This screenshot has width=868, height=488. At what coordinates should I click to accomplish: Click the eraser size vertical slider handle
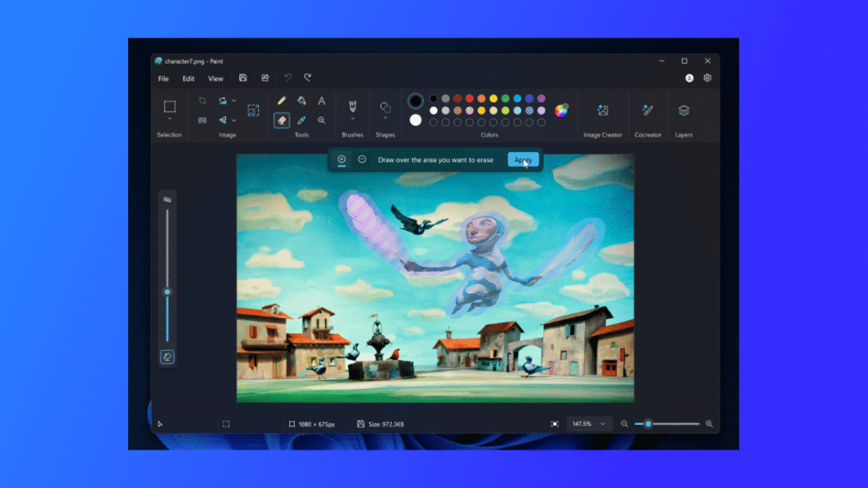(x=167, y=292)
